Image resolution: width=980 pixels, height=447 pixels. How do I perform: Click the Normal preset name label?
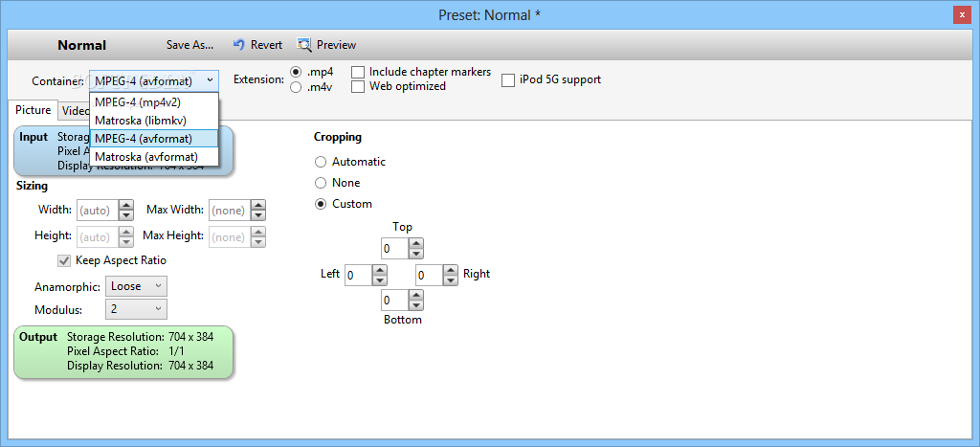point(82,46)
